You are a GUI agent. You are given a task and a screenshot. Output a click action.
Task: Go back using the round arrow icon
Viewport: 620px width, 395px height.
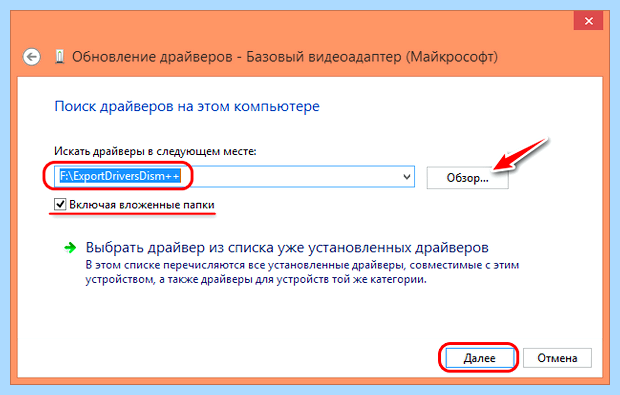point(32,57)
